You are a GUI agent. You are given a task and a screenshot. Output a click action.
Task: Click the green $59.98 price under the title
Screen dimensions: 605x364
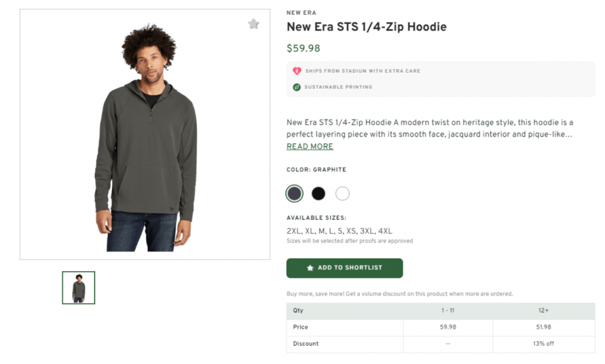pyautogui.click(x=303, y=48)
